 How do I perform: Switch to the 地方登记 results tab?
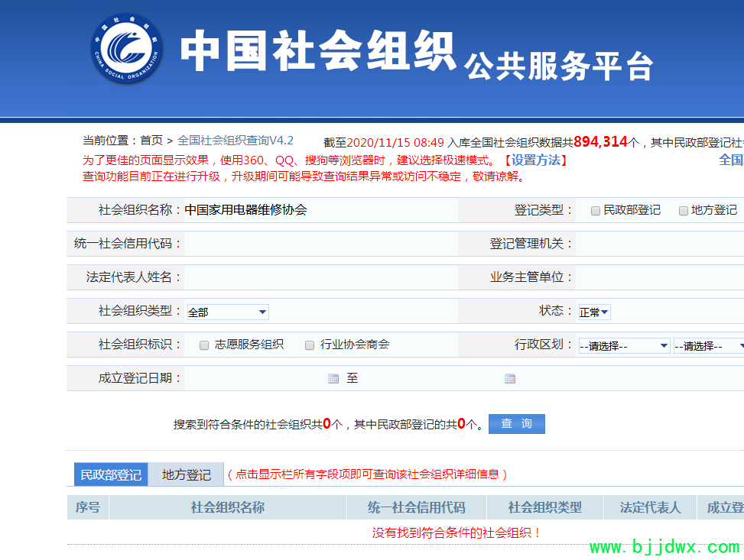point(186,474)
